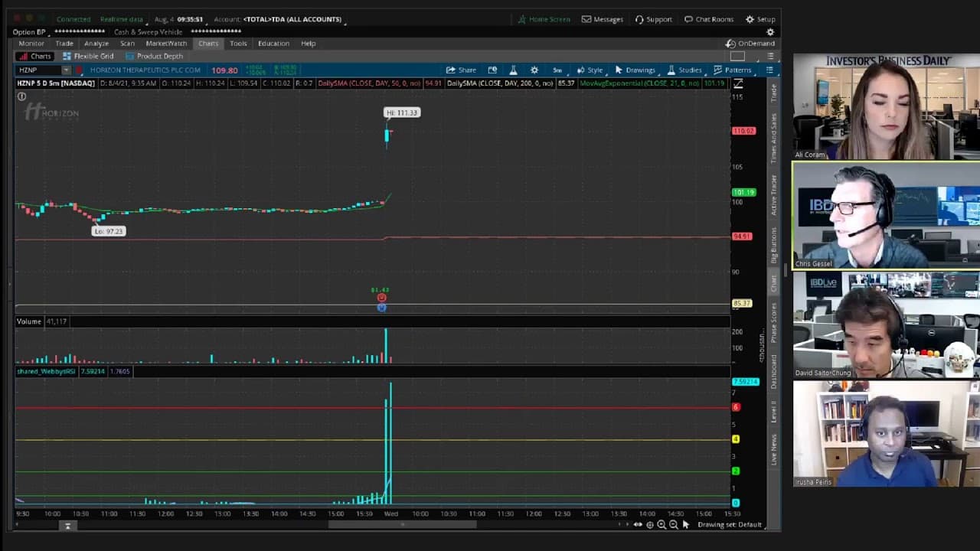Viewport: 980px width, 551px height.
Task: Click the shared_WebbyRSI study label
Action: pos(46,371)
